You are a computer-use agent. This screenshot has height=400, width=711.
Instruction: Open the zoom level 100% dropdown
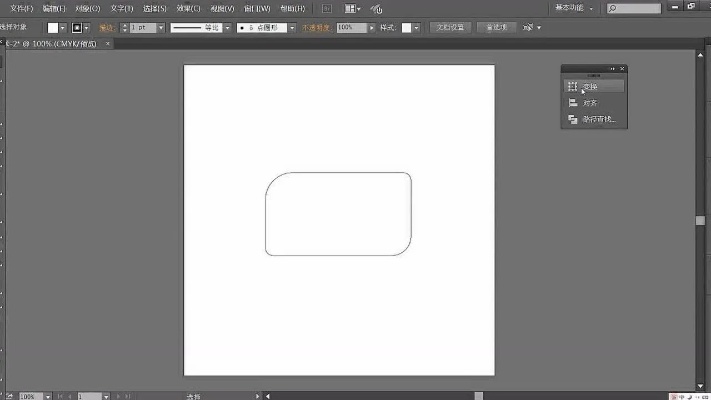tap(48, 396)
